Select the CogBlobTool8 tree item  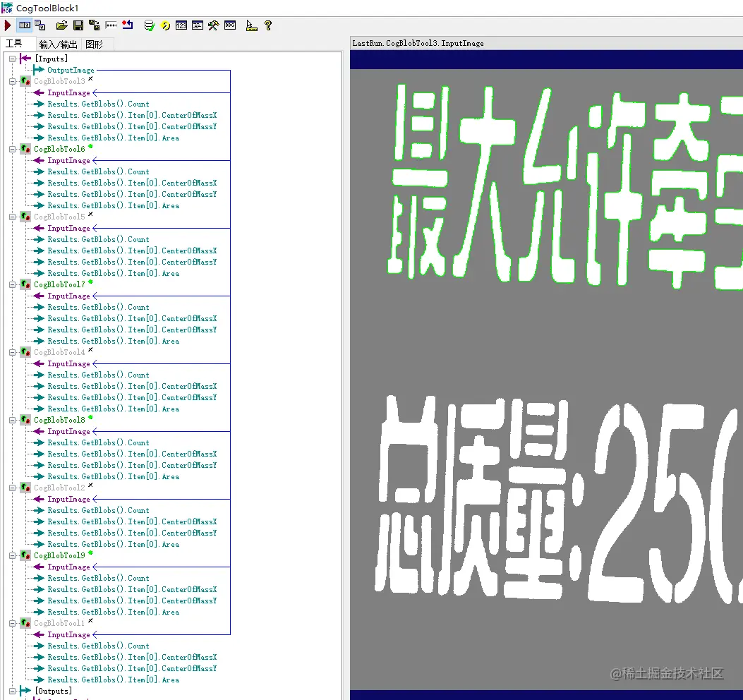pos(59,421)
